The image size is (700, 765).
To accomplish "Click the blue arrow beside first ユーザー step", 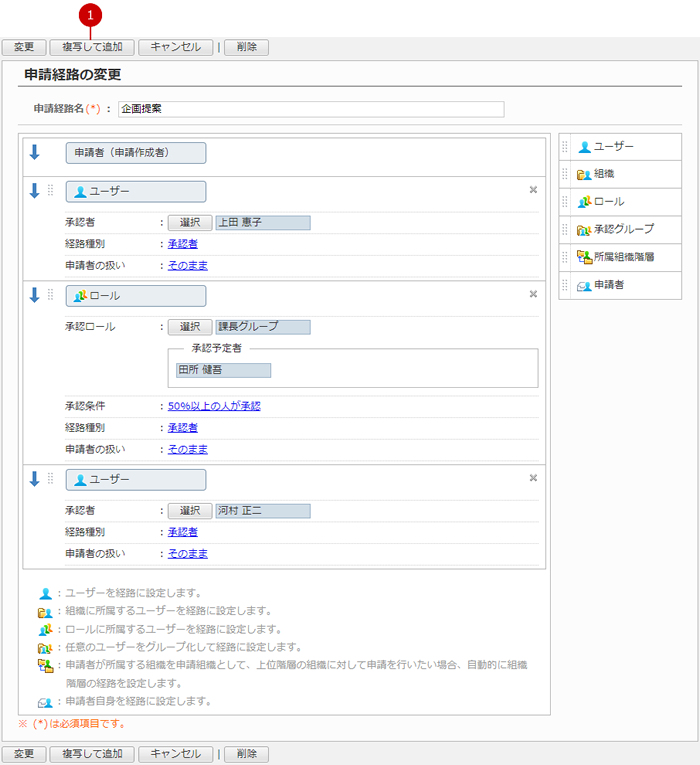I will (34, 191).
